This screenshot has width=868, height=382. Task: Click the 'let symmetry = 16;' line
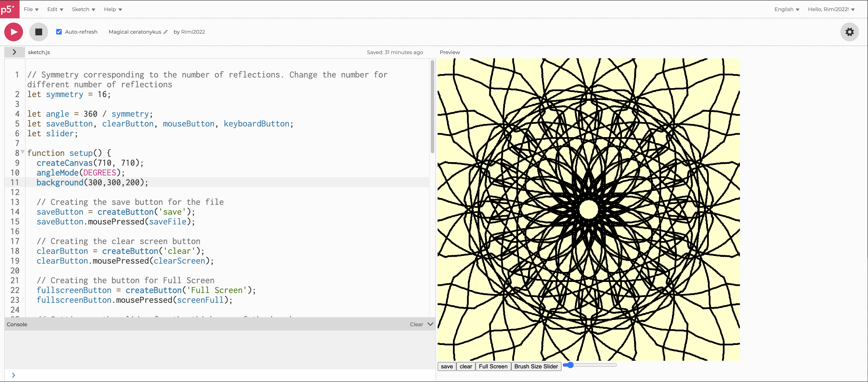coord(69,94)
